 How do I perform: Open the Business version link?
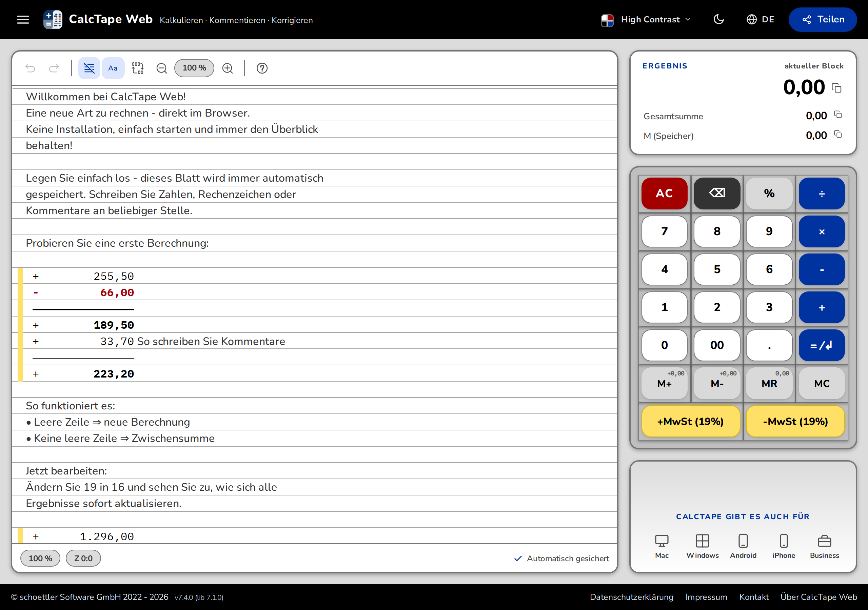[x=824, y=547]
